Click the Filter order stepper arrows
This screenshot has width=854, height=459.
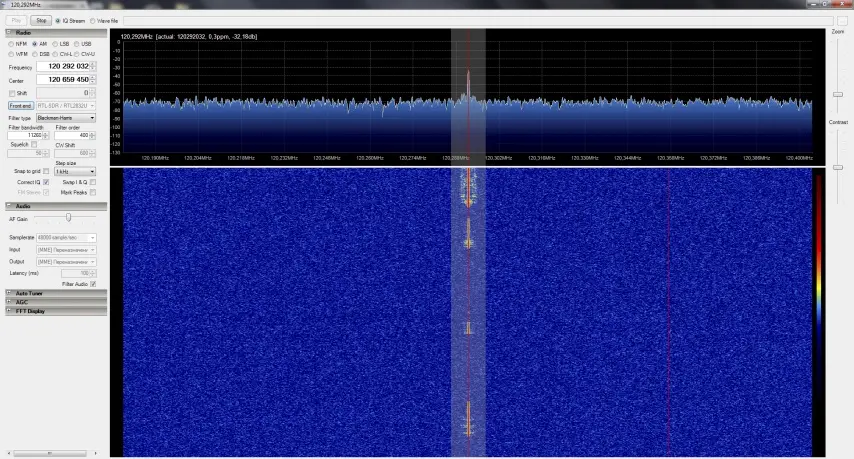92,135
